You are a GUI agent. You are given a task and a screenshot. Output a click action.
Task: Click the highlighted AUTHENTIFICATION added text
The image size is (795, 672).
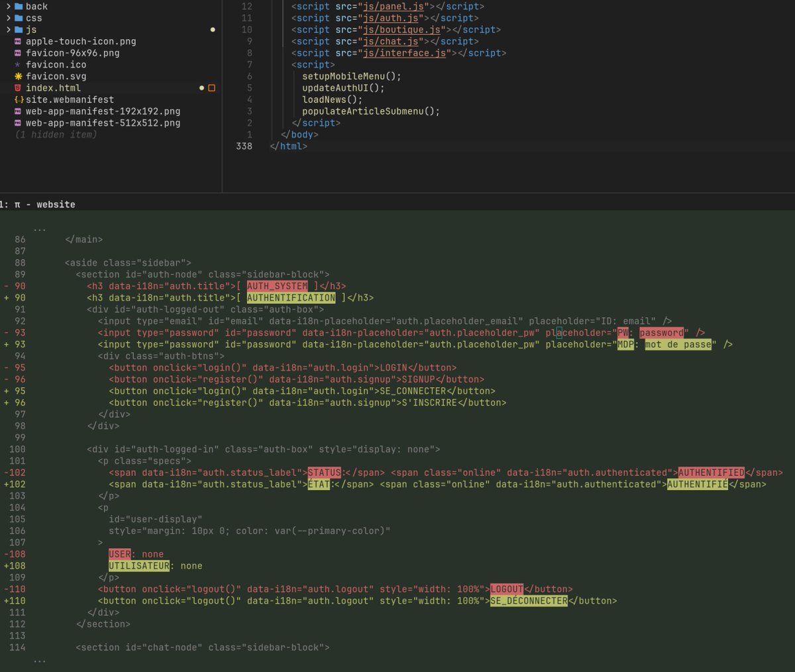click(x=291, y=298)
